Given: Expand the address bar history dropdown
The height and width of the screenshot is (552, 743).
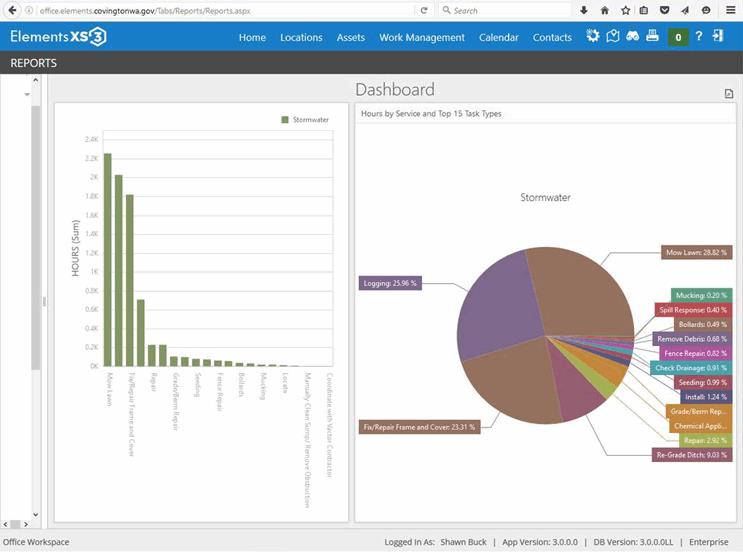Looking at the screenshot, I should 405,10.
